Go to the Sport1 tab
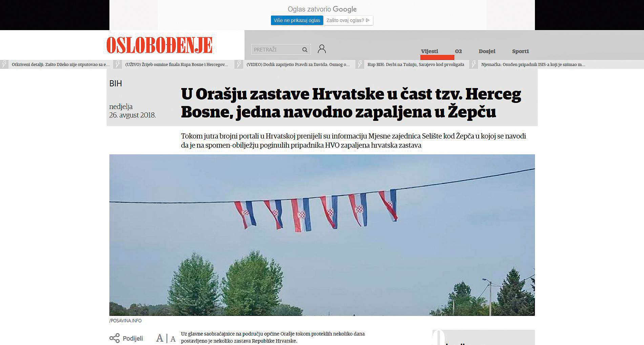This screenshot has height=345, width=644. [x=520, y=51]
